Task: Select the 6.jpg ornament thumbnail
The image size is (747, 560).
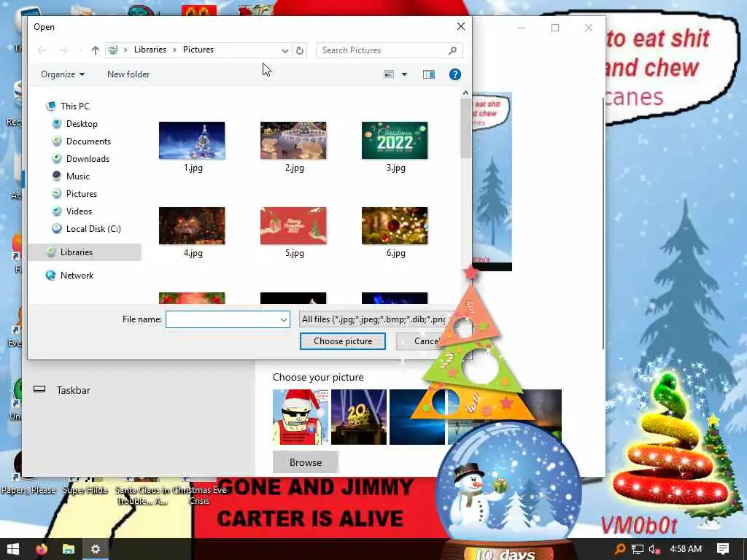Action: click(x=395, y=226)
